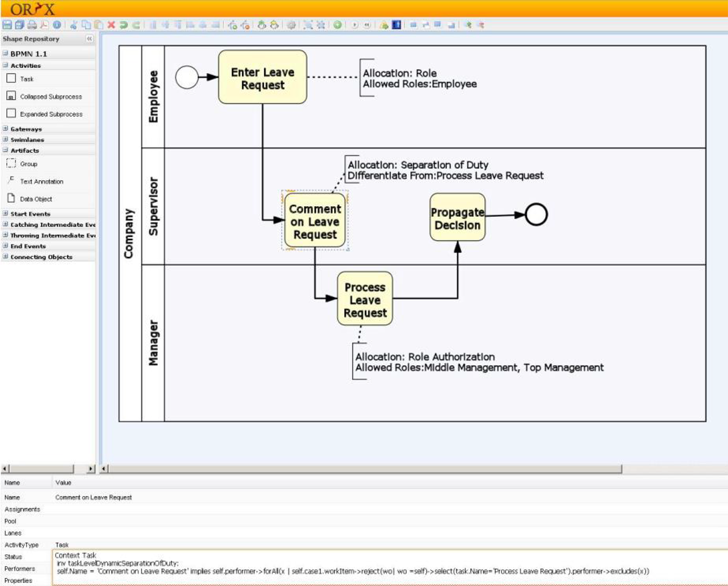This screenshot has height=586, width=728.
Task: Click the Copy icon in toolbar
Action: click(86, 25)
